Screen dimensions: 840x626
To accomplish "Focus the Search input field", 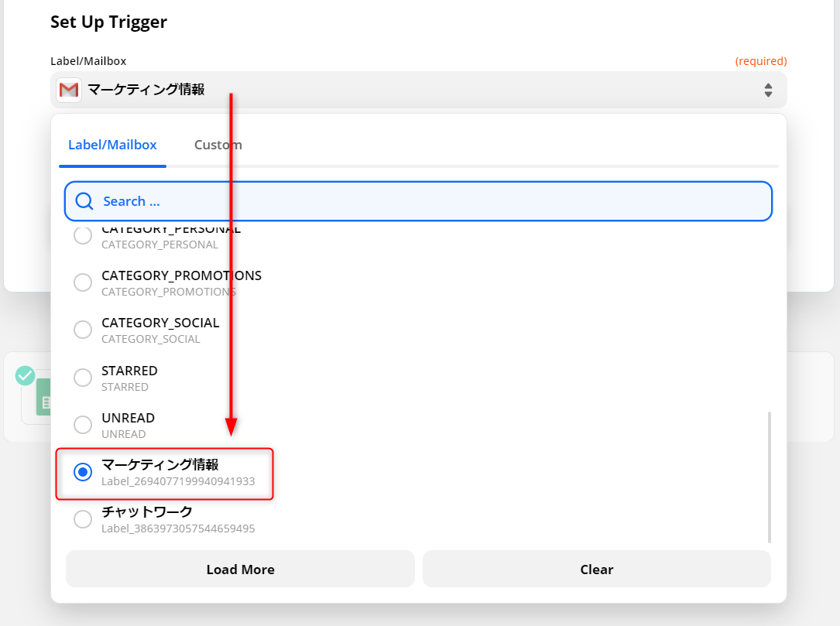I will 434,201.
